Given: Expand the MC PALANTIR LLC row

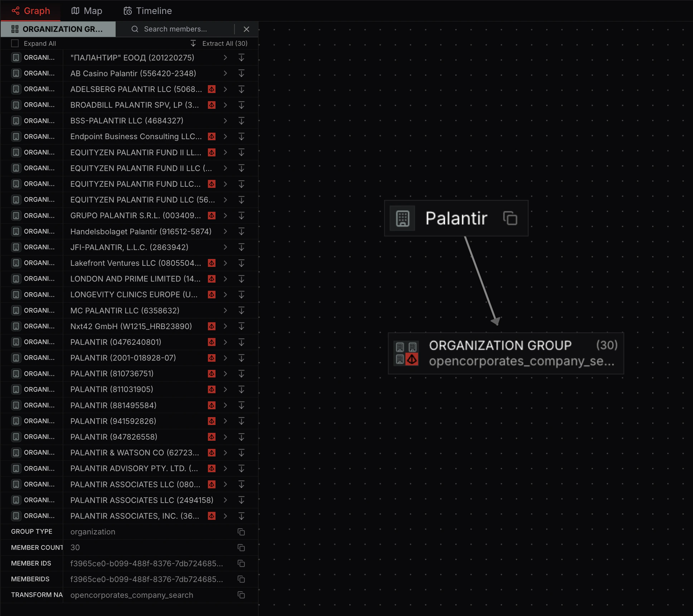Looking at the screenshot, I should tap(225, 310).
